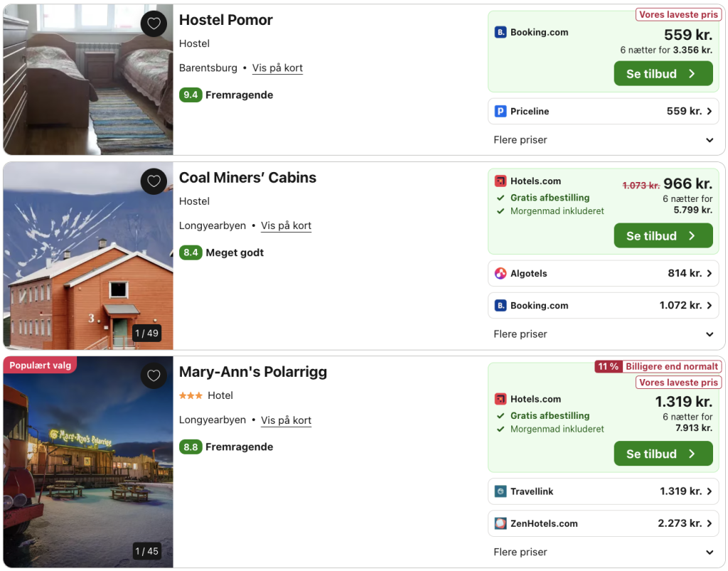The width and height of the screenshot is (728, 571).
Task: Click Priceline logo icon
Action: click(500, 111)
